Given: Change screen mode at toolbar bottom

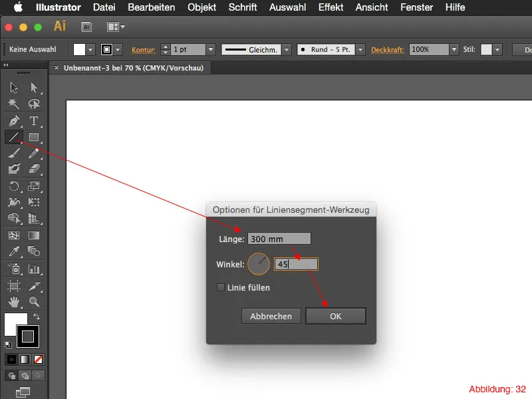Looking at the screenshot, I should tap(23, 392).
